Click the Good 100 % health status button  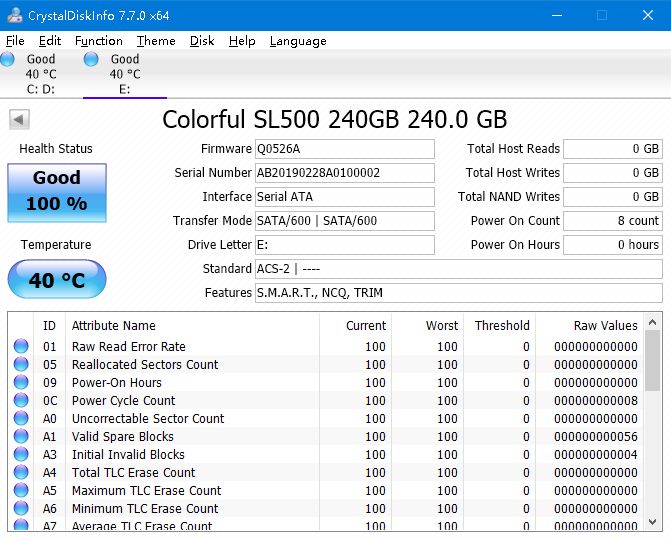coord(56,191)
